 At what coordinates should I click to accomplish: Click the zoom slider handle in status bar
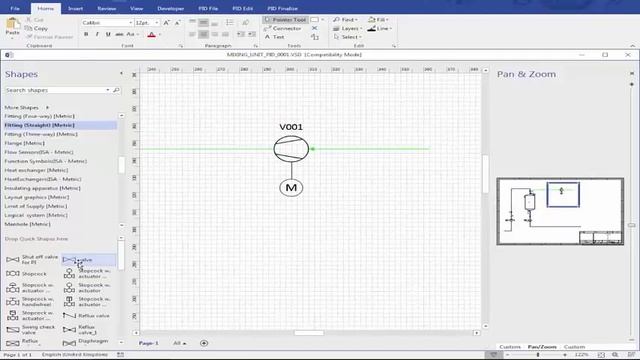click(538, 355)
